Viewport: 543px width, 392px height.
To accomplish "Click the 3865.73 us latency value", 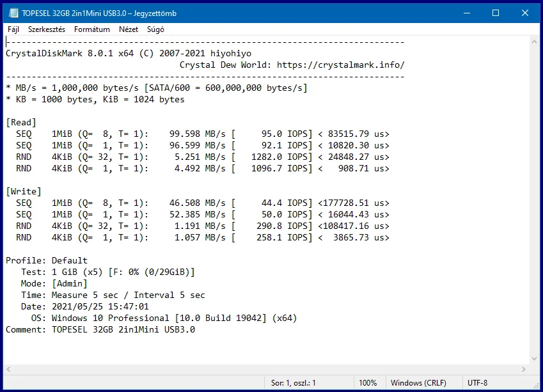I will click(361, 237).
